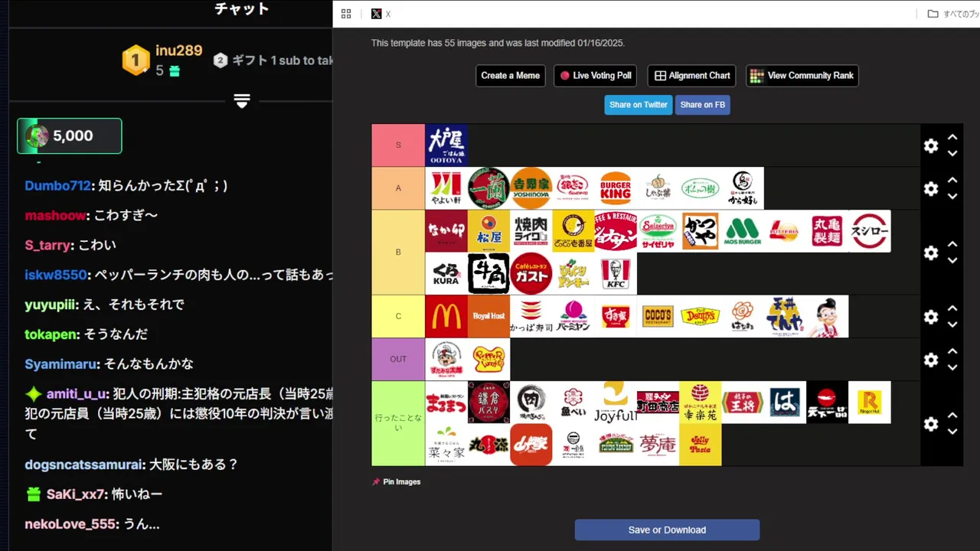Open settings gear for OUT tier row
The image size is (980, 551).
pos(931,360)
